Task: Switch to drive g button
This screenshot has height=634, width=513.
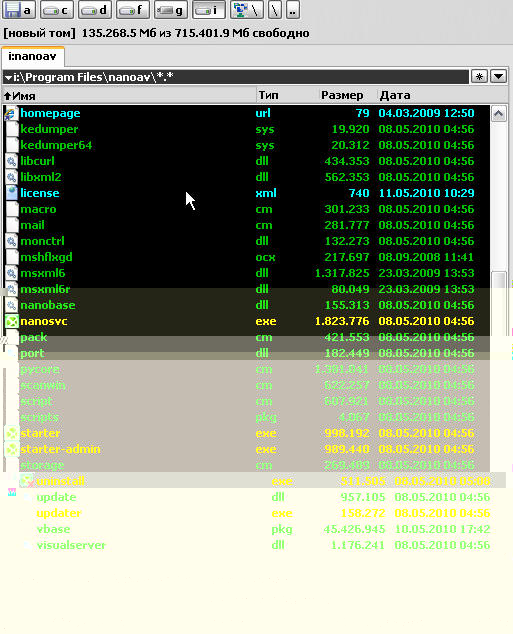Action: coord(171,10)
